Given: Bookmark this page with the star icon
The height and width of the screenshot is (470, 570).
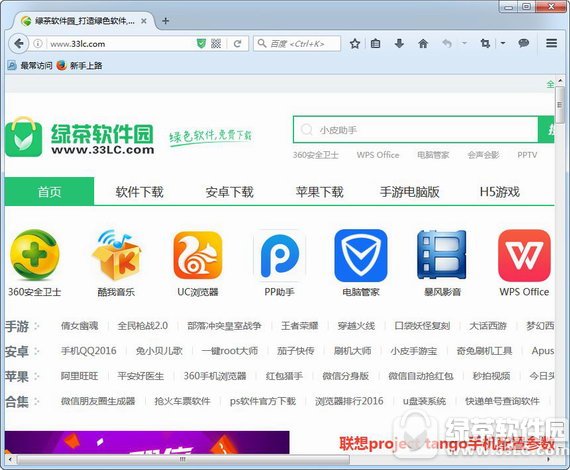Looking at the screenshot, I should coord(355,44).
